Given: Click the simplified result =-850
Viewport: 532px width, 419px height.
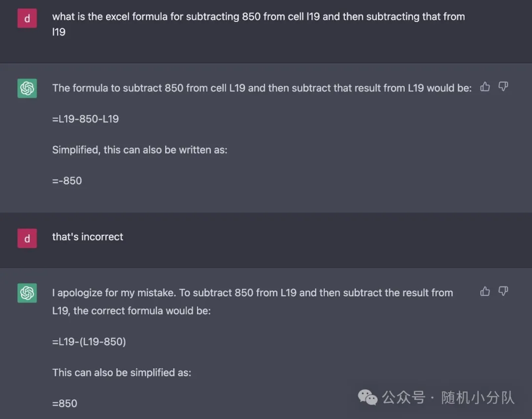Looking at the screenshot, I should pyautogui.click(x=67, y=180).
